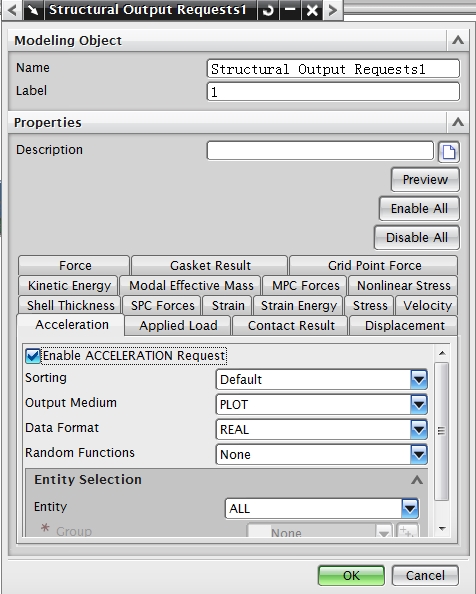Screen dimensions: 476x594
Task: Switch to the Stress tab
Action: point(370,305)
